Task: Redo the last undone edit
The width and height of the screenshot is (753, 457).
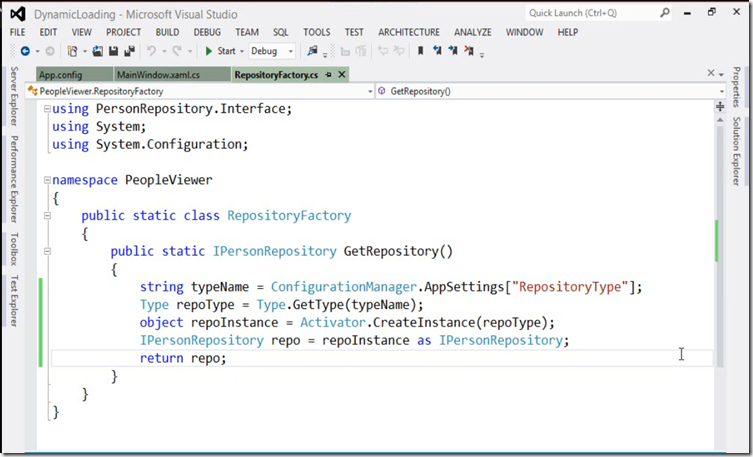Action: [x=177, y=51]
